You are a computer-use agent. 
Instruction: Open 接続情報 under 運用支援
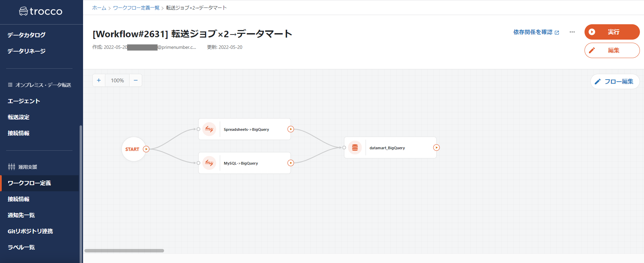pyautogui.click(x=18, y=199)
